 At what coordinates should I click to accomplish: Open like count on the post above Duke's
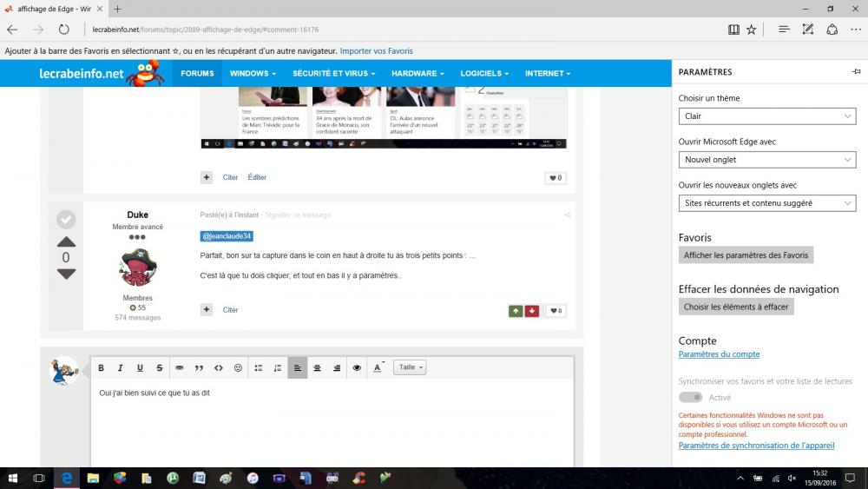(556, 178)
